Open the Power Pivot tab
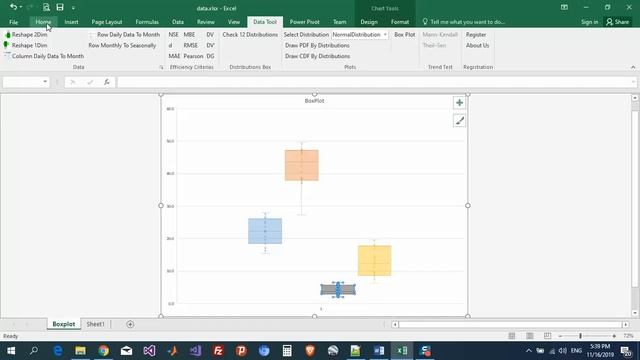This screenshot has height=360, width=640. [304, 22]
